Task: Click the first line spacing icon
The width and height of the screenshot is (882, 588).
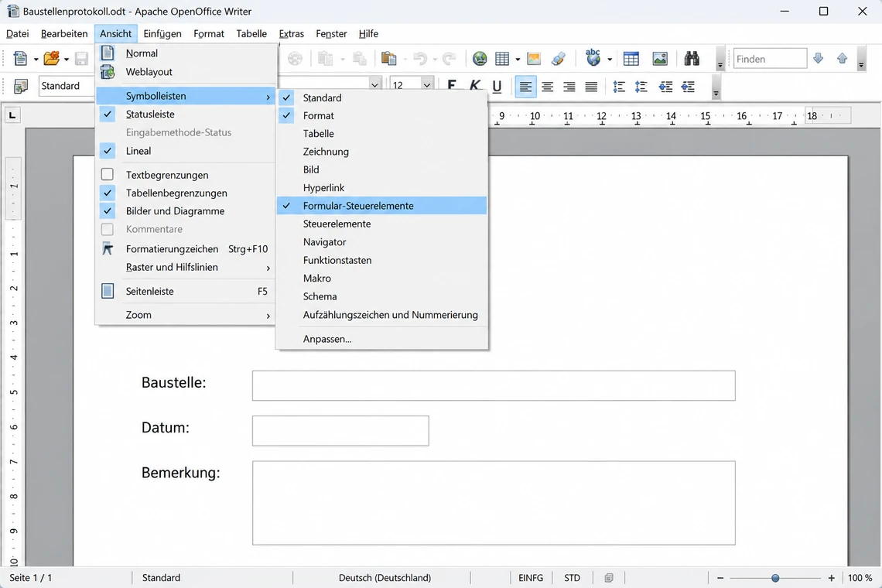Action: pyautogui.click(x=619, y=87)
